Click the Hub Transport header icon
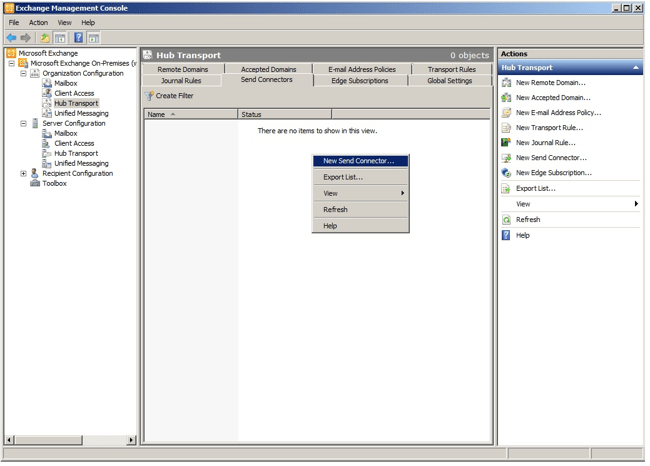This screenshot has width=650, height=466. pyautogui.click(x=148, y=55)
